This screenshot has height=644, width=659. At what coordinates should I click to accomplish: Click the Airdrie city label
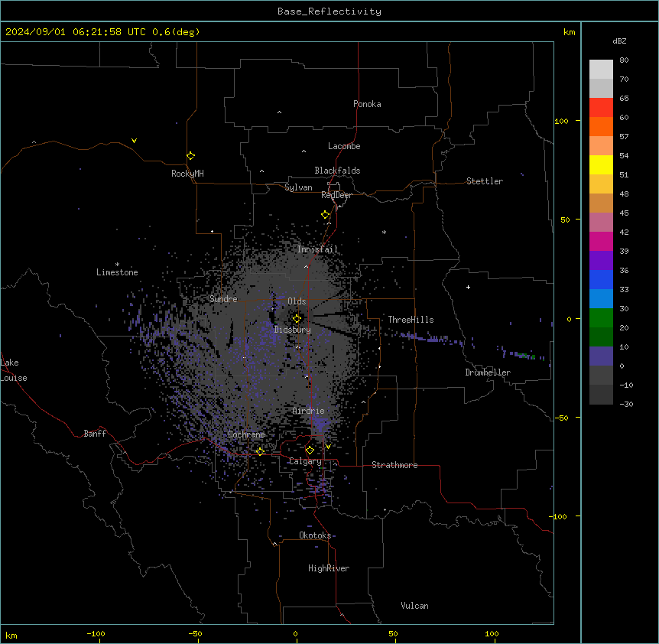click(308, 411)
